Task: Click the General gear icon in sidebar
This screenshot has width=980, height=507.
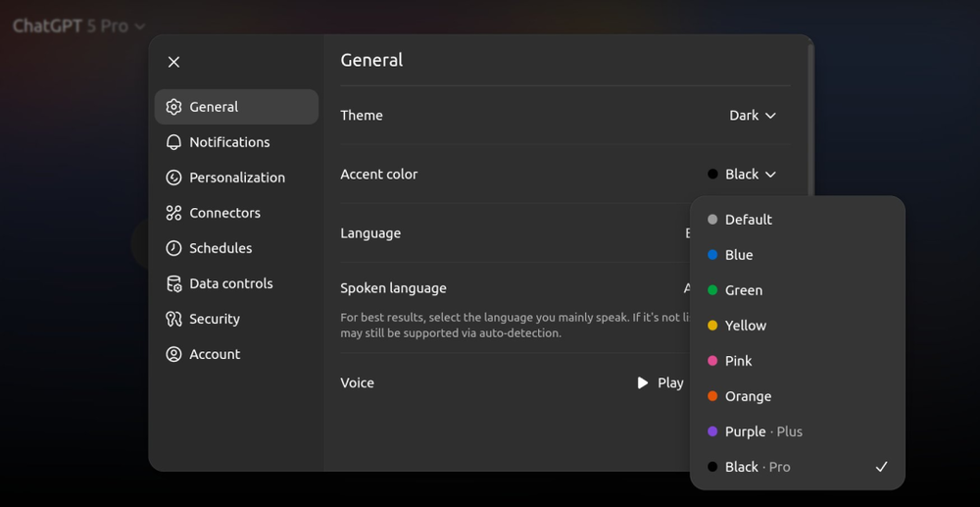Action: point(173,107)
